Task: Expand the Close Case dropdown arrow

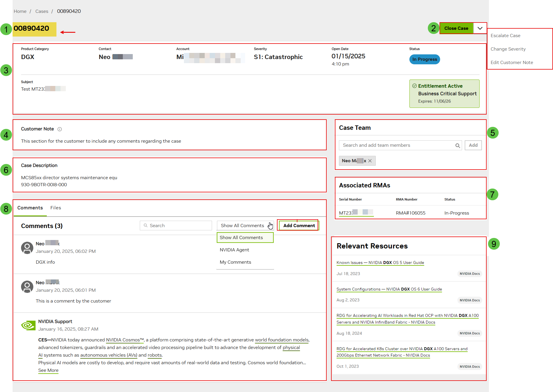Action: [480, 28]
